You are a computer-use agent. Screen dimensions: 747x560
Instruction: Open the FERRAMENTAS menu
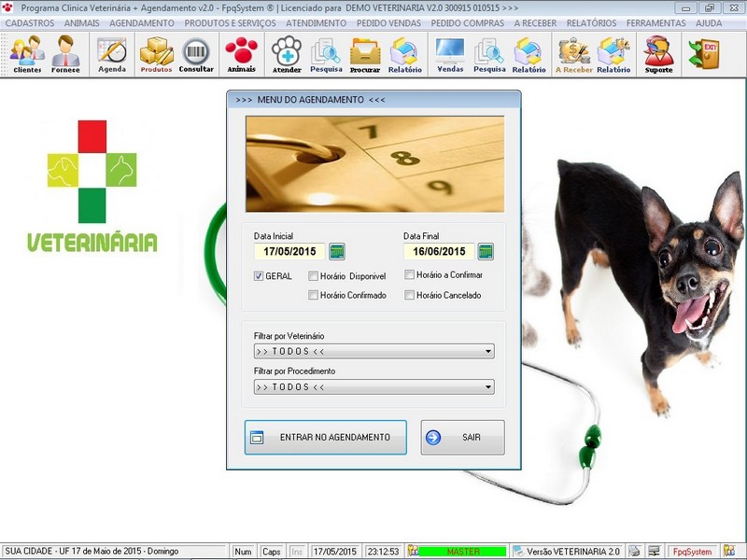[x=656, y=22]
